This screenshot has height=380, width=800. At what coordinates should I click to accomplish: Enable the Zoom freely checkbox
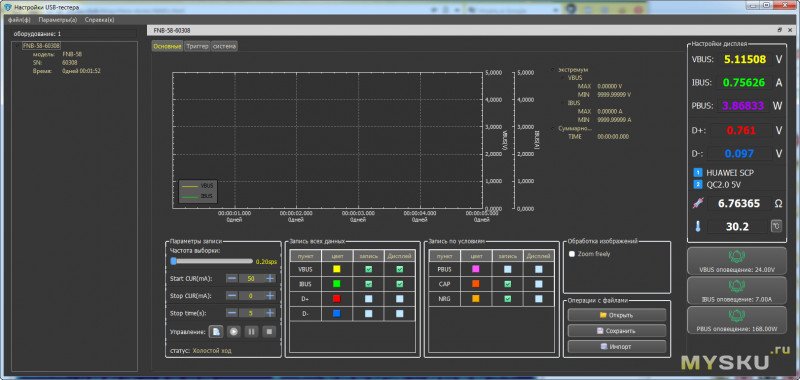[572, 254]
